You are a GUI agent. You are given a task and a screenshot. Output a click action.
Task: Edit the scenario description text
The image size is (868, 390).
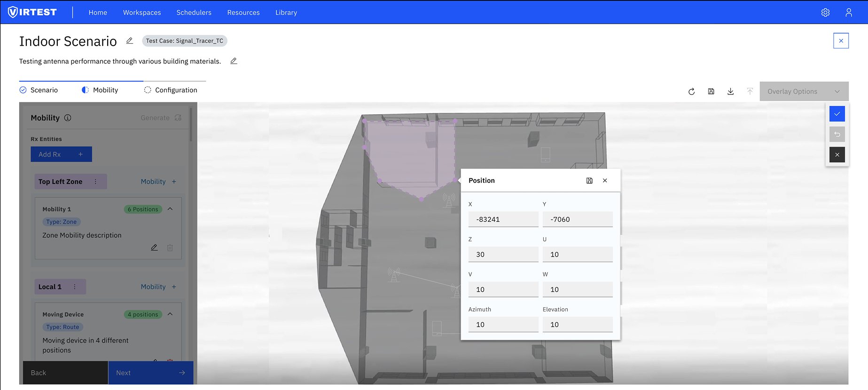(x=234, y=61)
